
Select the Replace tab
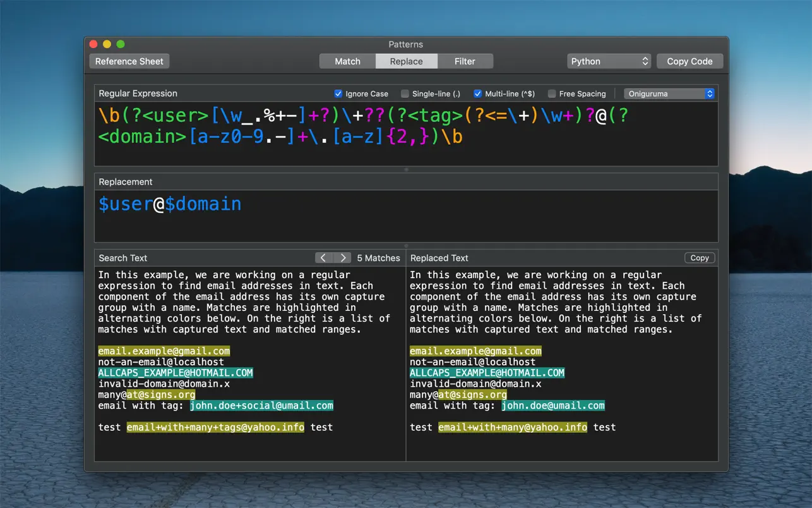pos(406,61)
